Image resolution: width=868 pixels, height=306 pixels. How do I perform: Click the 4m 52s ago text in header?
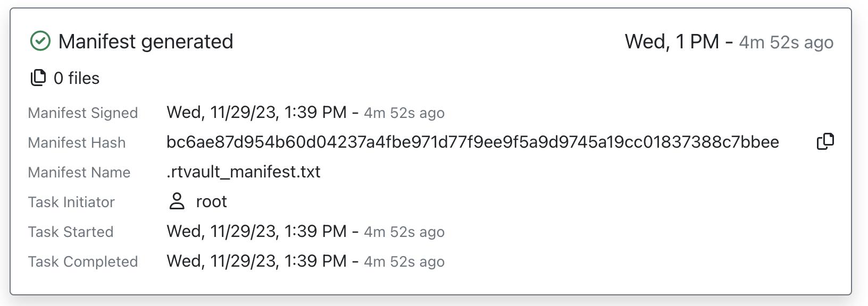tap(786, 42)
